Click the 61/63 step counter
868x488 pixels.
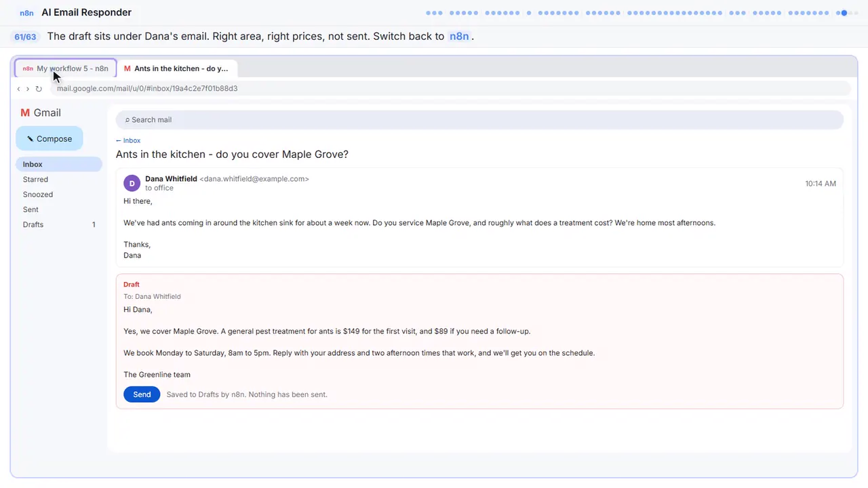25,37
